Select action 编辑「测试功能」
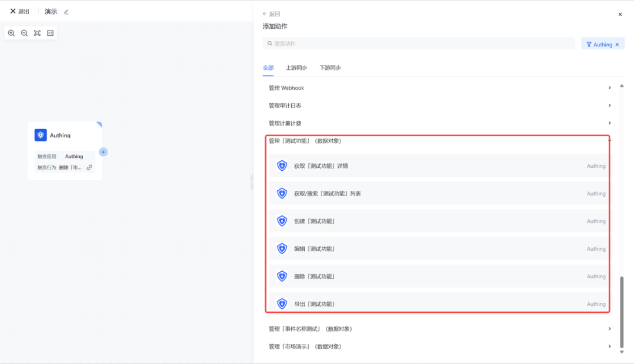This screenshot has height=364, width=634. click(x=440, y=249)
